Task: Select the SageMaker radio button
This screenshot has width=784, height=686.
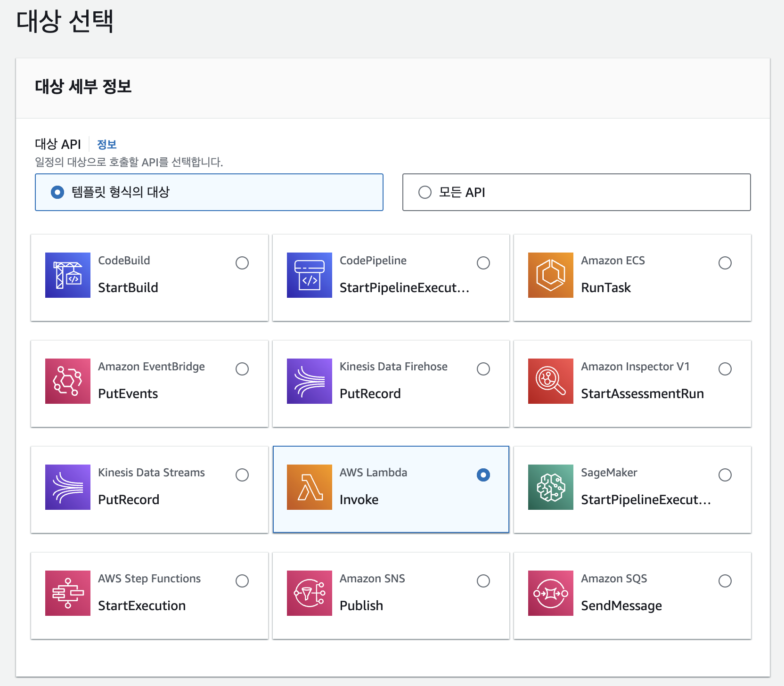Action: tap(725, 475)
